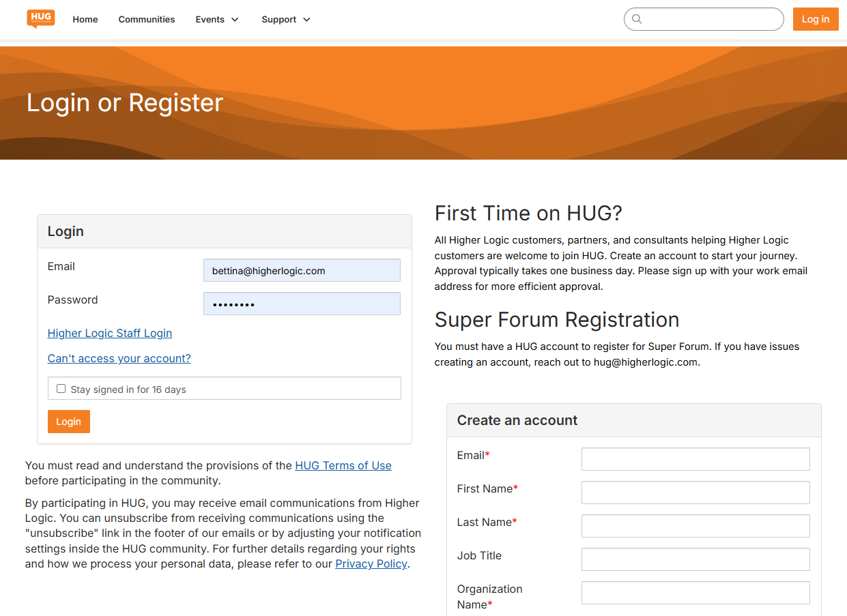Expand the Events dropdown menu
The image size is (847, 616).
click(217, 19)
